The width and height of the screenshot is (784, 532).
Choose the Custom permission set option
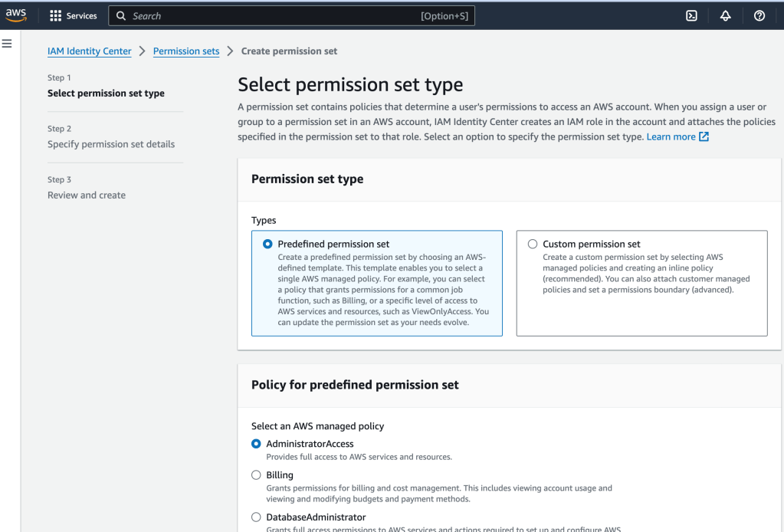(533, 244)
